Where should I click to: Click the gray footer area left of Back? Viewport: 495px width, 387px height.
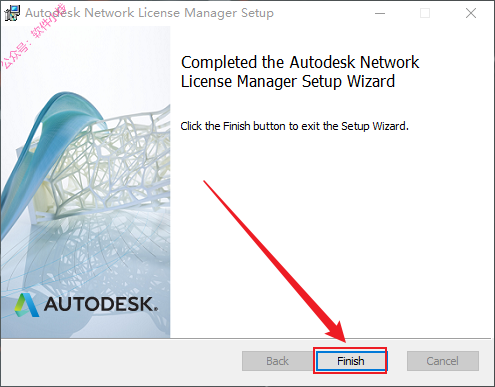point(120,362)
